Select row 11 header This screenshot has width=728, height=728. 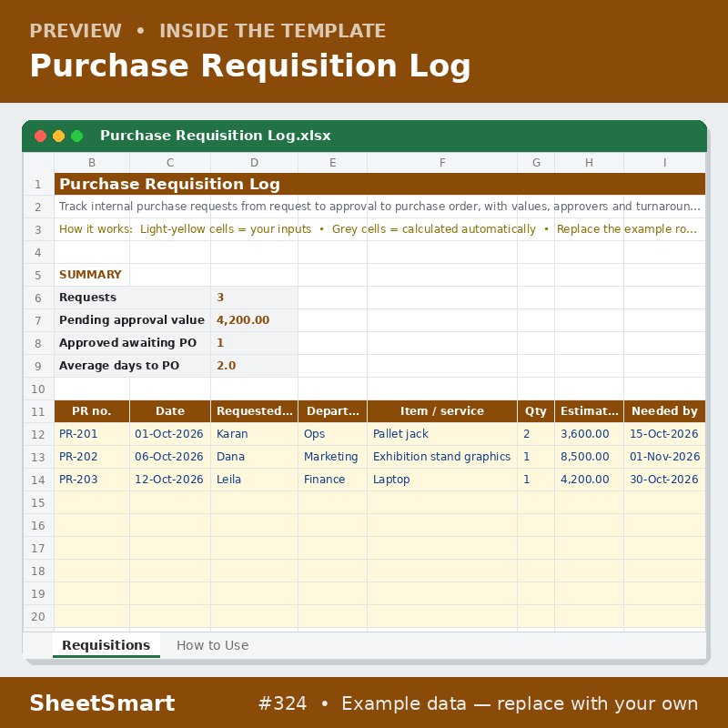click(x=38, y=412)
